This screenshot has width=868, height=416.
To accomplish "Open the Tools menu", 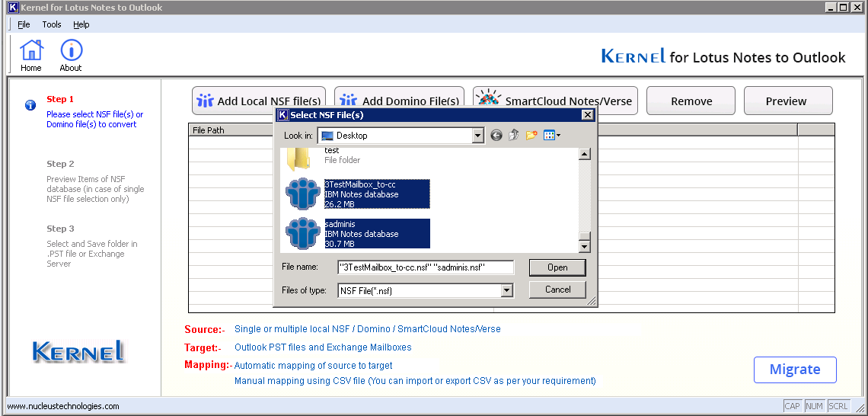I will [x=52, y=24].
